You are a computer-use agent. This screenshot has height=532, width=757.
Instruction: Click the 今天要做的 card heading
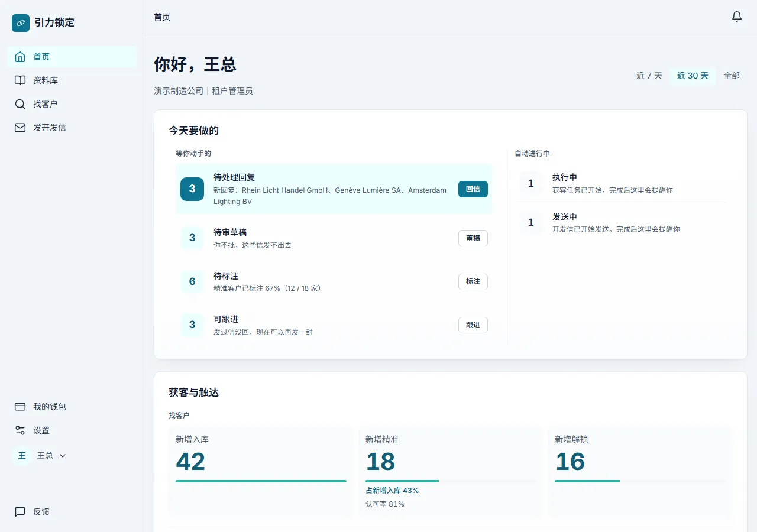coord(193,131)
